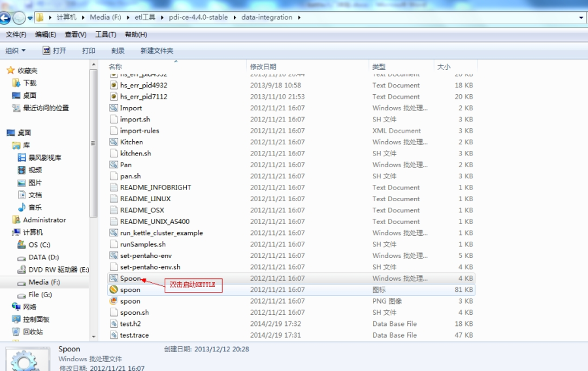Click the Back navigation arrow
The height and width of the screenshot is (371, 588).
click(5, 18)
